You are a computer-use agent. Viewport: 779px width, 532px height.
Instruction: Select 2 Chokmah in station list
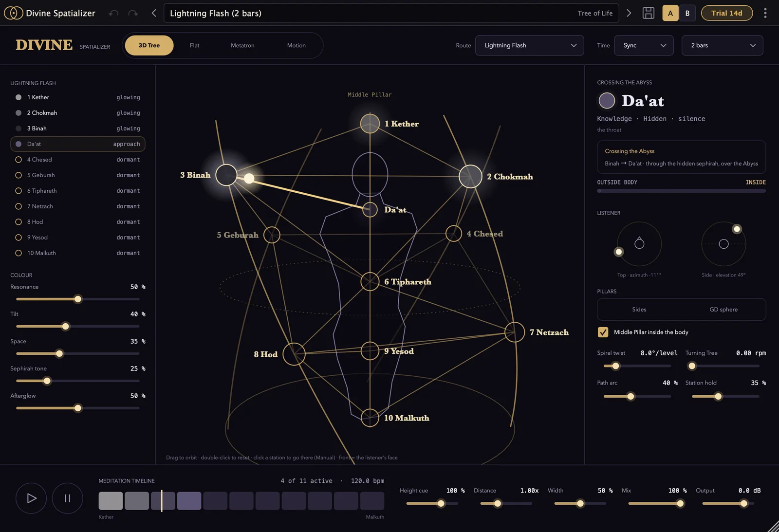pyautogui.click(x=78, y=113)
